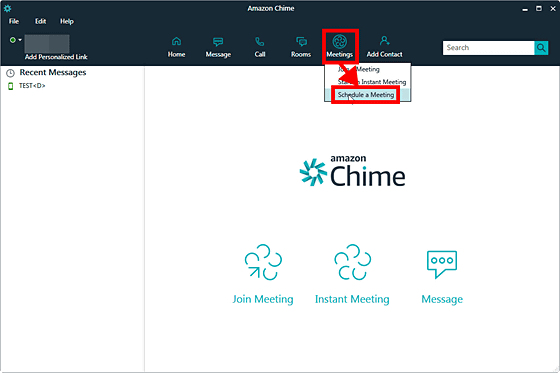Click the large Message speech bubble icon

coord(442,264)
